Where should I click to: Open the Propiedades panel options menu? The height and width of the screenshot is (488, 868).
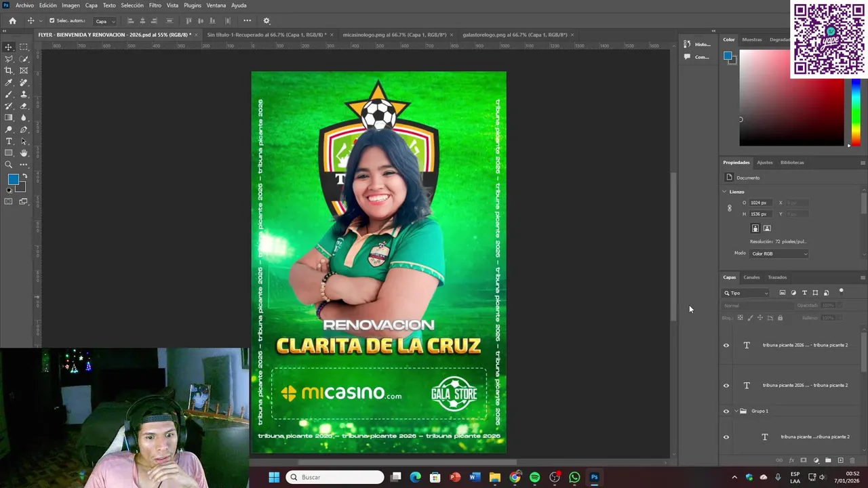(863, 163)
